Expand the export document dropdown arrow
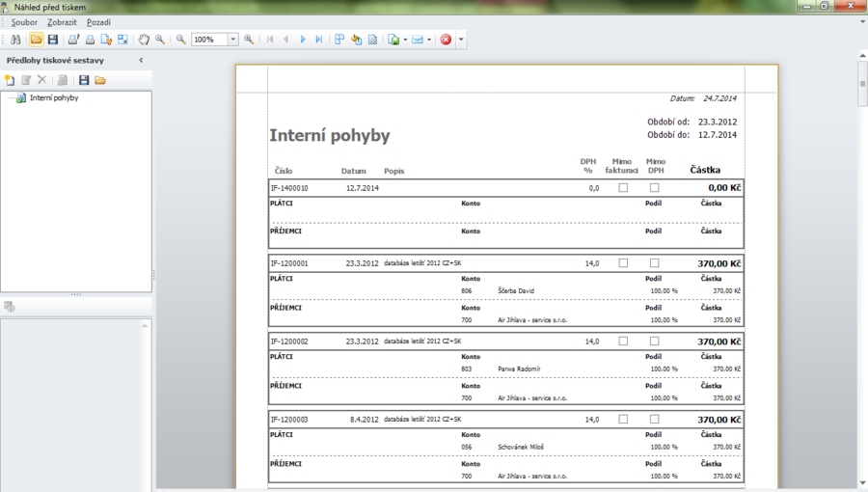Viewport: 868px width, 492px height. (x=405, y=40)
